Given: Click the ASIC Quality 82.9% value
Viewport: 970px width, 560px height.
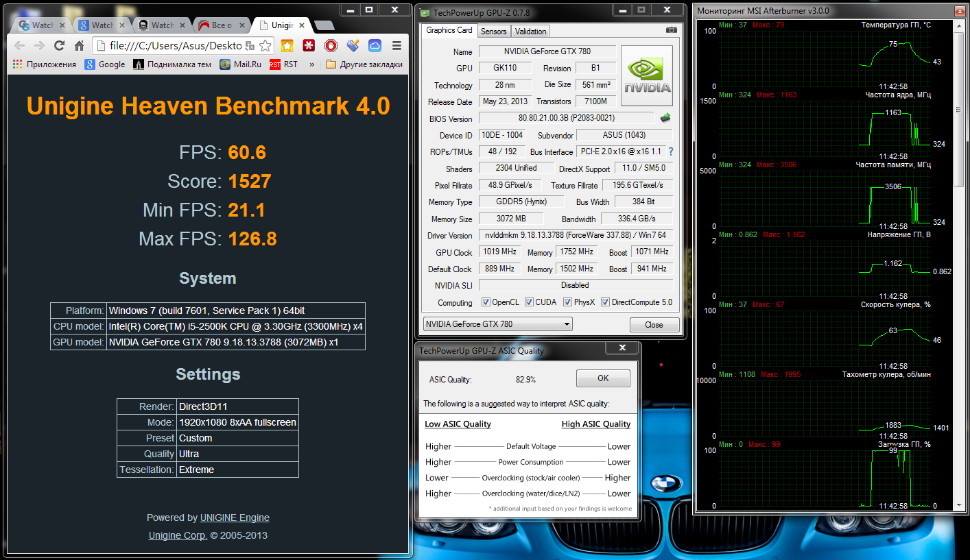Looking at the screenshot, I should tap(525, 379).
